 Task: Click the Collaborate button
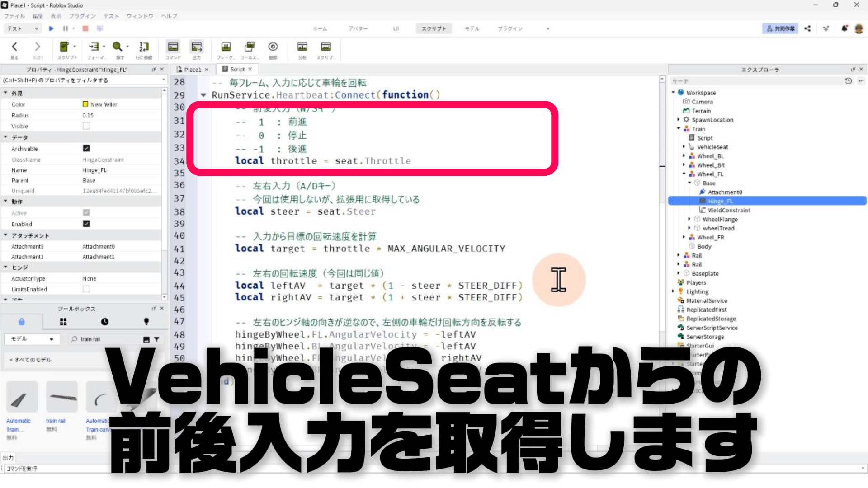click(780, 28)
